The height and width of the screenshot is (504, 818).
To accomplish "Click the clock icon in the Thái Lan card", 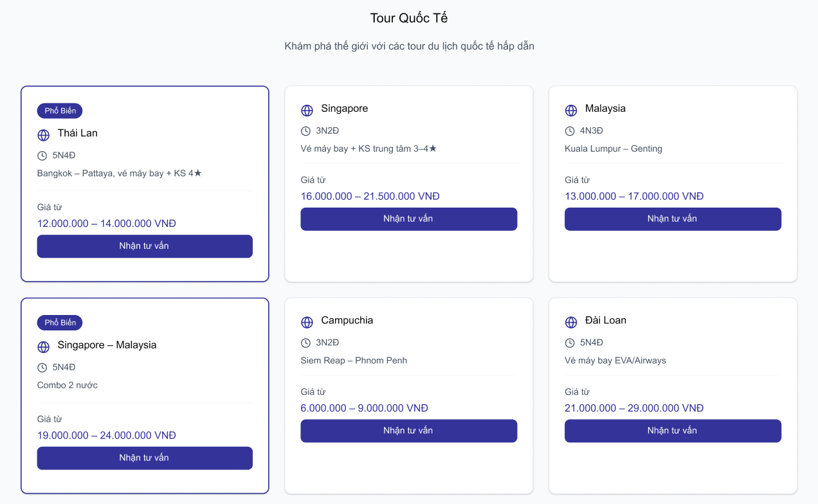I will tap(42, 156).
